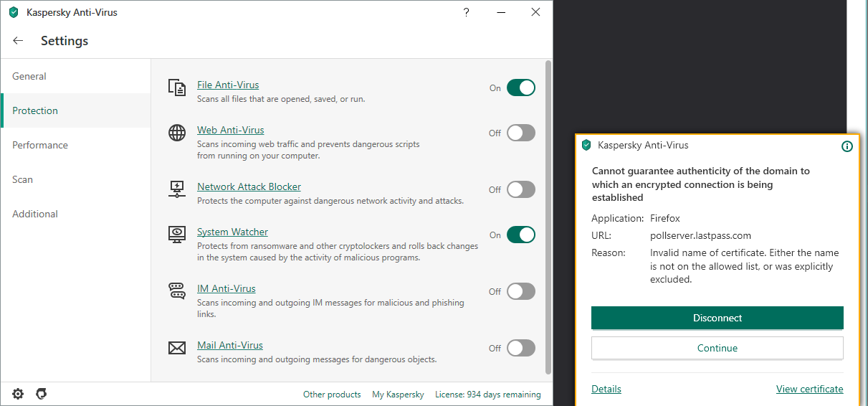Click the File Anti-Virus document icon
The image size is (868, 406).
[x=176, y=88]
